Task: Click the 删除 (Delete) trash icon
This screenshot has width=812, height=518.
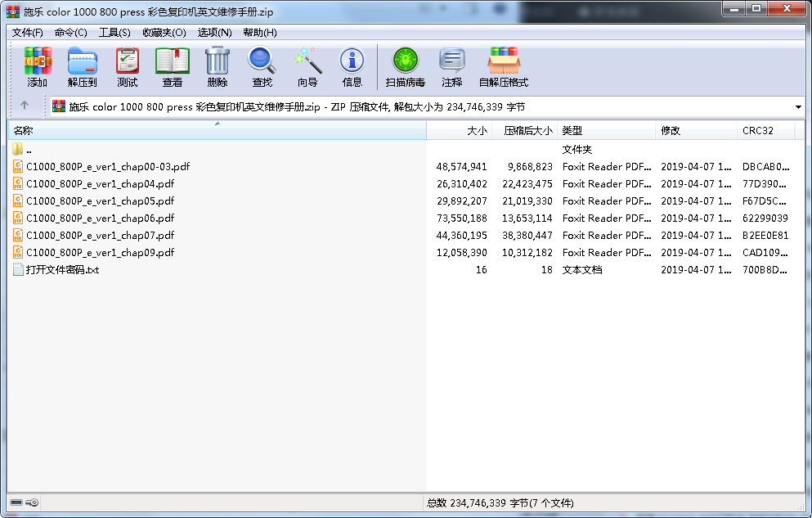Action: [218, 61]
